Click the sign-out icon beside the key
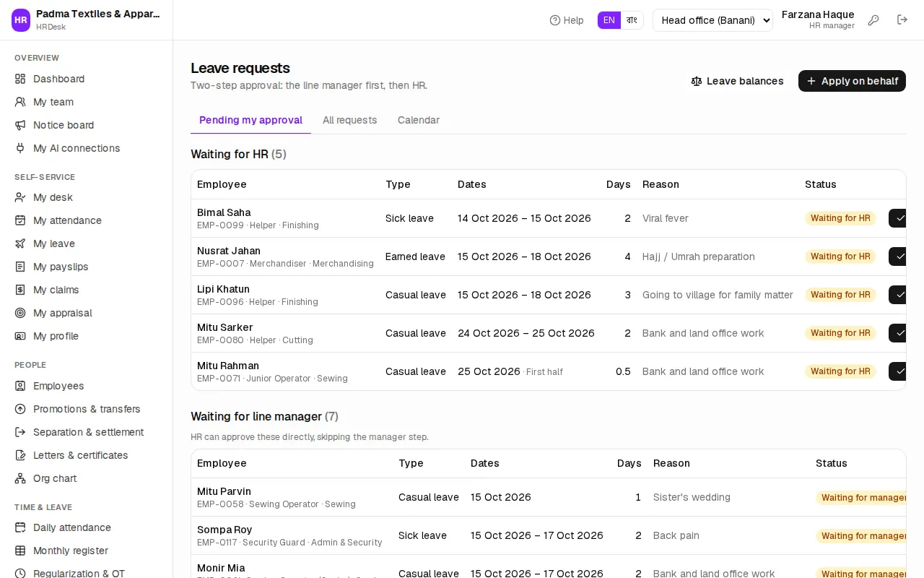 coord(902,20)
